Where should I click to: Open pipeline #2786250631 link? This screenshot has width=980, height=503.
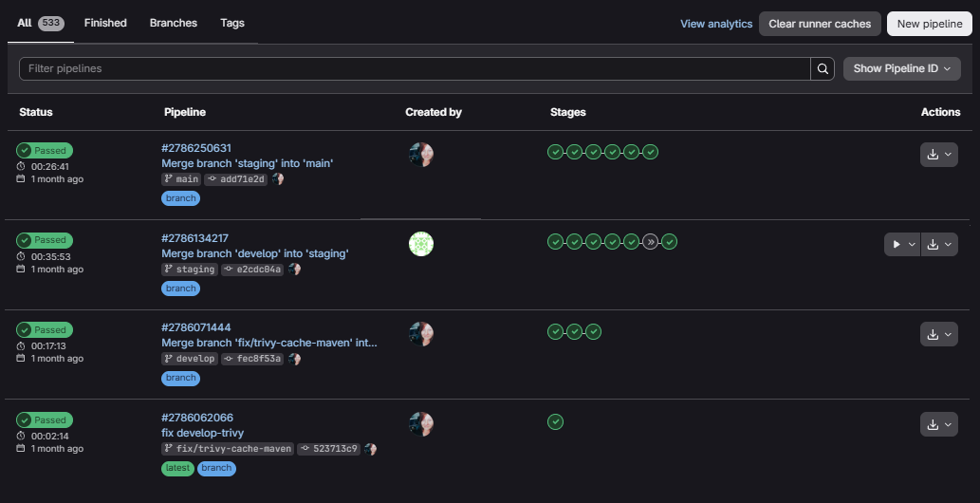pos(196,148)
